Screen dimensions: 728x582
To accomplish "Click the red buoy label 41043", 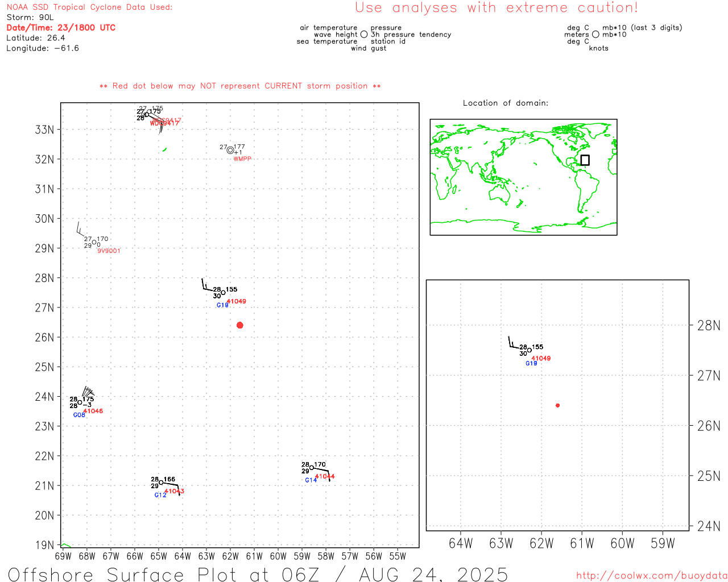I will tap(174, 491).
